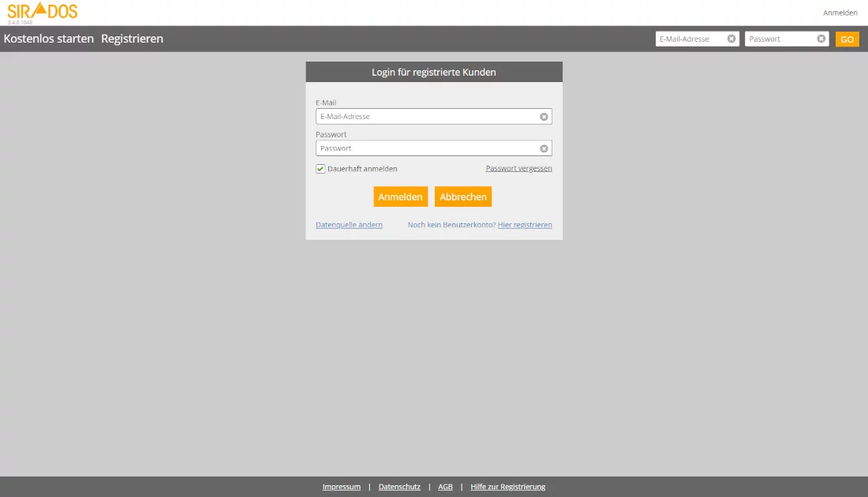Clear the top bar Passwort field icon
868x497 pixels.
(x=821, y=39)
